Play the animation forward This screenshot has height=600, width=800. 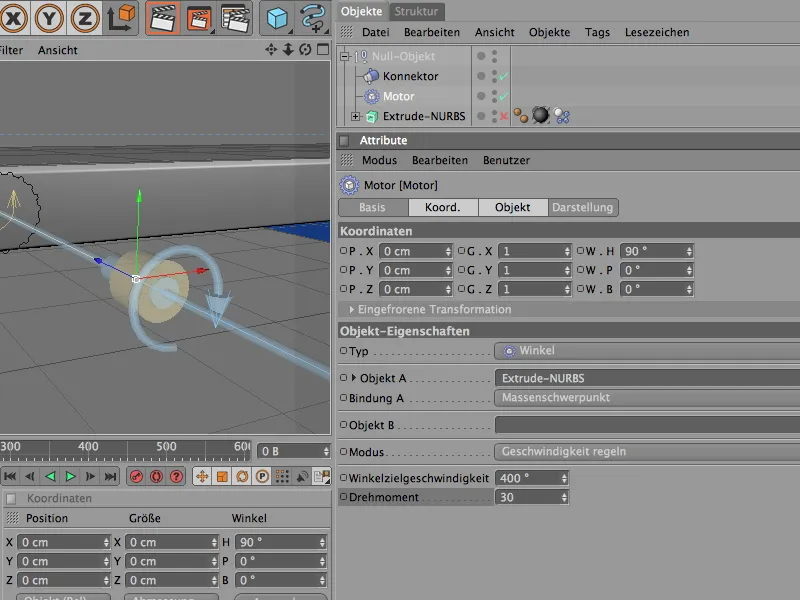[69, 477]
